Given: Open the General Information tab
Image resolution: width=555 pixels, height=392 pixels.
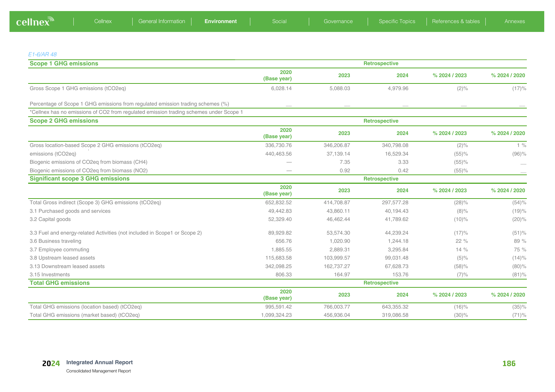Looking at the screenshot, I should [162, 21].
